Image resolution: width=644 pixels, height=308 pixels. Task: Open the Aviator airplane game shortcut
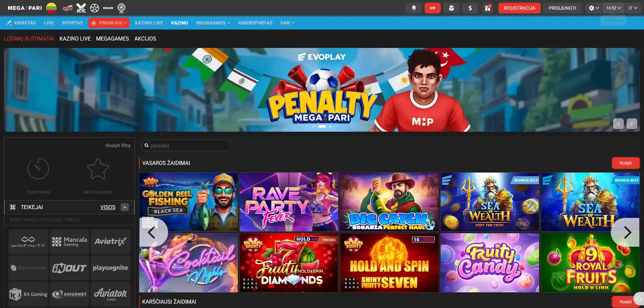point(67,8)
